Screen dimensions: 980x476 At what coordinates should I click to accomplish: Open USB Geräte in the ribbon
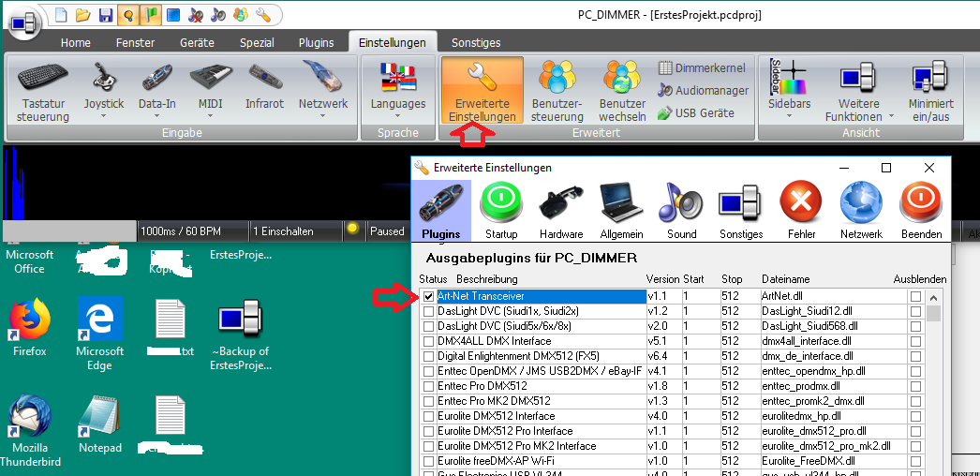695,113
